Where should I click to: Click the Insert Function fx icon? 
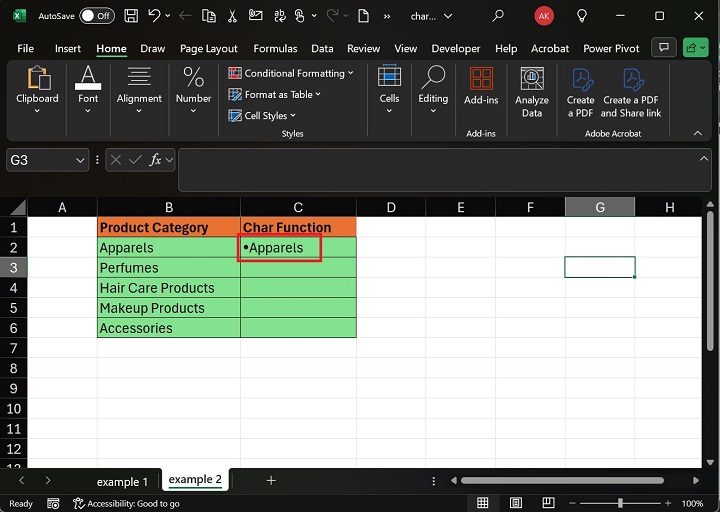(156, 160)
